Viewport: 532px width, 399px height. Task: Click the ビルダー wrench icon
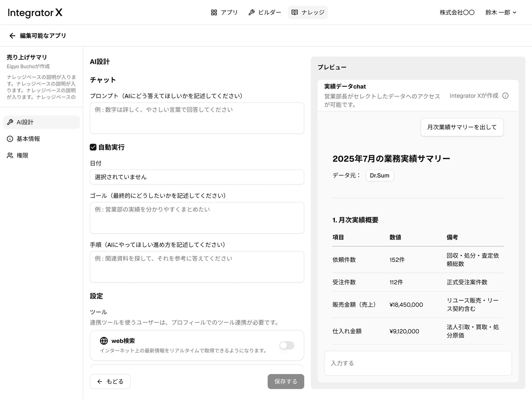pyautogui.click(x=252, y=12)
